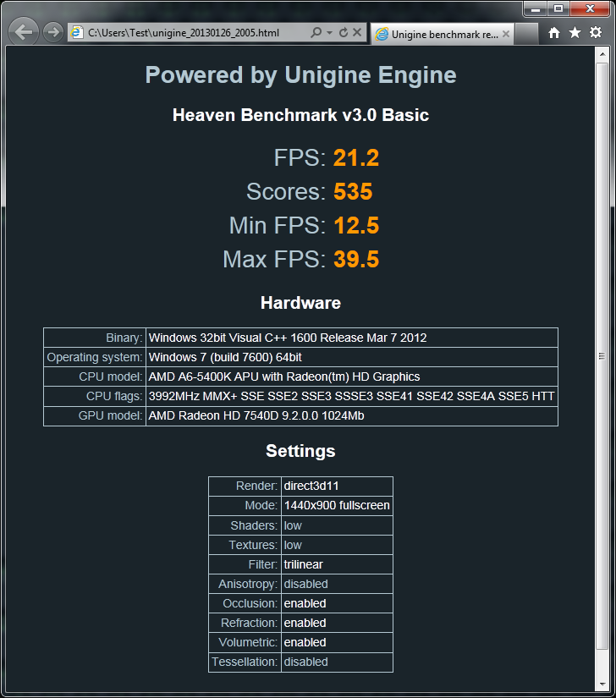The width and height of the screenshot is (616, 698).
Task: Go to the Home page icon
Action: click(x=554, y=32)
